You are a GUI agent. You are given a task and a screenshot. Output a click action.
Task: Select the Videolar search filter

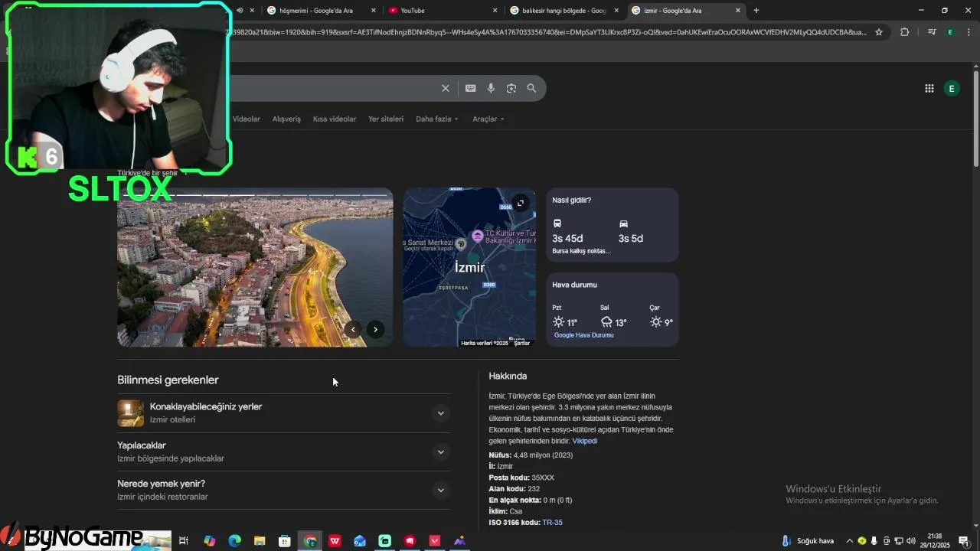click(246, 119)
